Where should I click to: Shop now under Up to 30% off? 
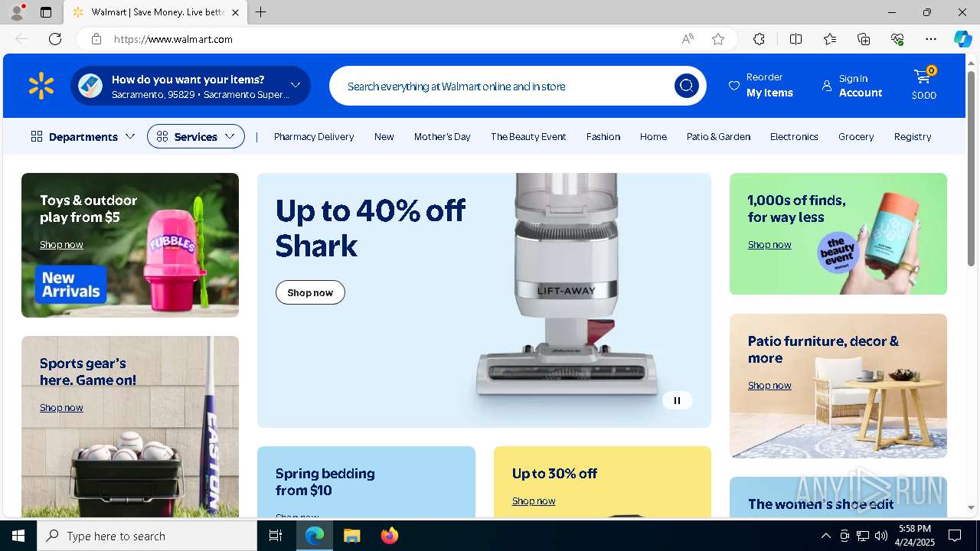point(534,500)
